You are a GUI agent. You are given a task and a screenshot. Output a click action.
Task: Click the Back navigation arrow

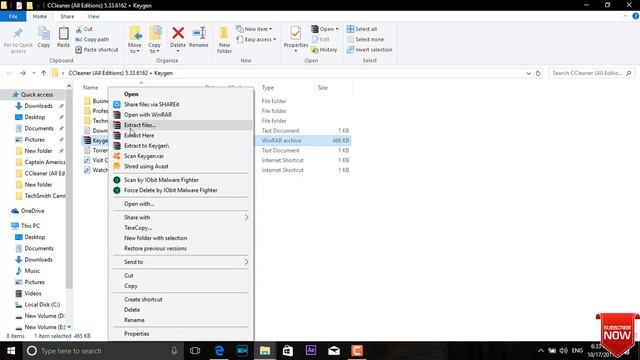pos(9,73)
